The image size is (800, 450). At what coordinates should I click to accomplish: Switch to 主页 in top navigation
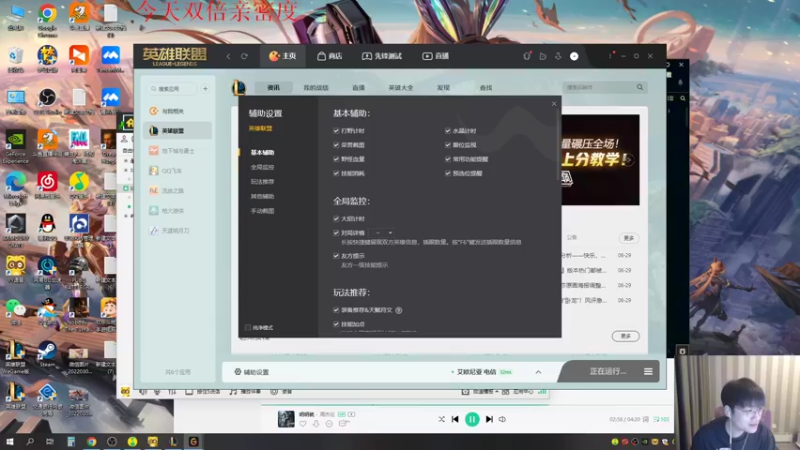282,56
